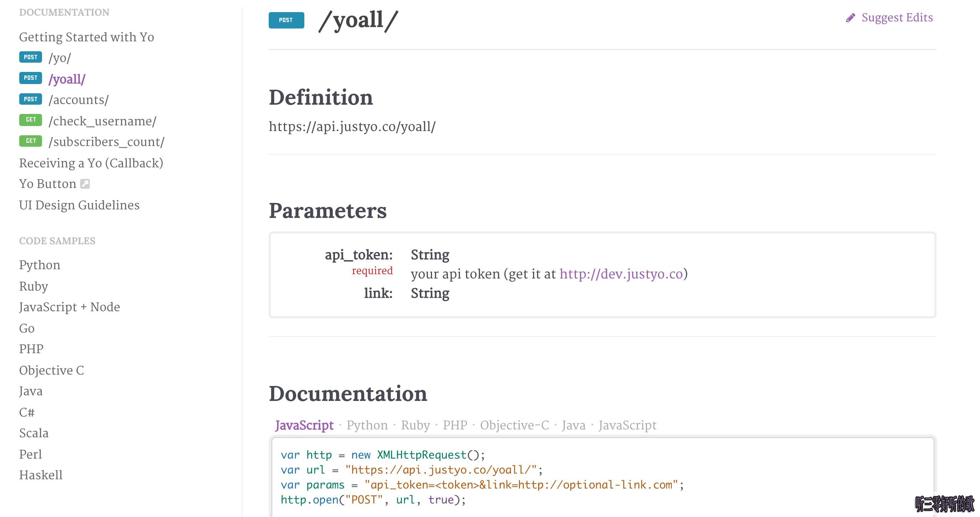Click the POST badge in the page title
This screenshot has height=517, width=980.
pyautogui.click(x=286, y=20)
